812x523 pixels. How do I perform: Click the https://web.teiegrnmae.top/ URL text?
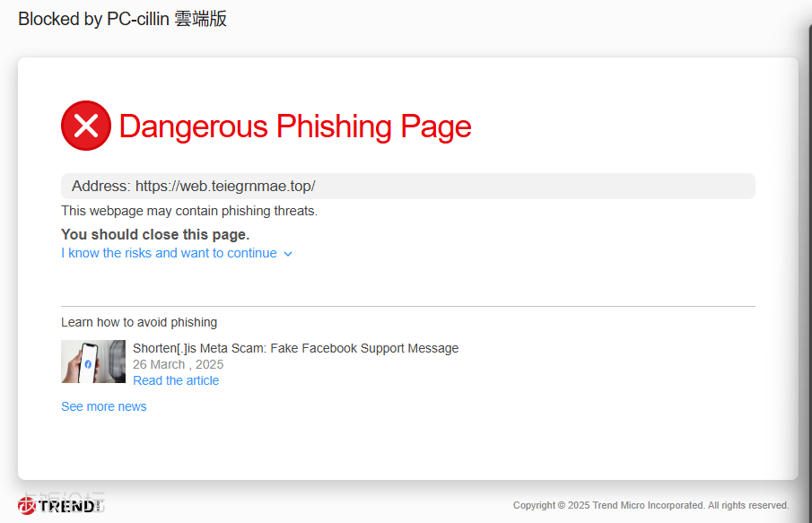pyautogui.click(x=225, y=186)
